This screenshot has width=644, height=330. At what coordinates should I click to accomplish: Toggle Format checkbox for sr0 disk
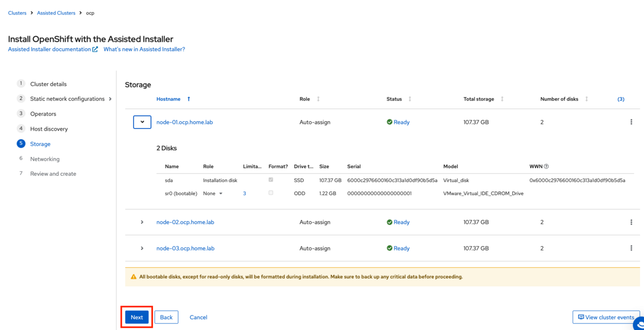(270, 193)
